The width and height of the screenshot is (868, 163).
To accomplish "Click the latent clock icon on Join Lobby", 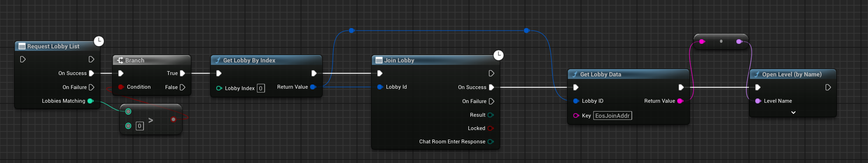I will click(498, 55).
